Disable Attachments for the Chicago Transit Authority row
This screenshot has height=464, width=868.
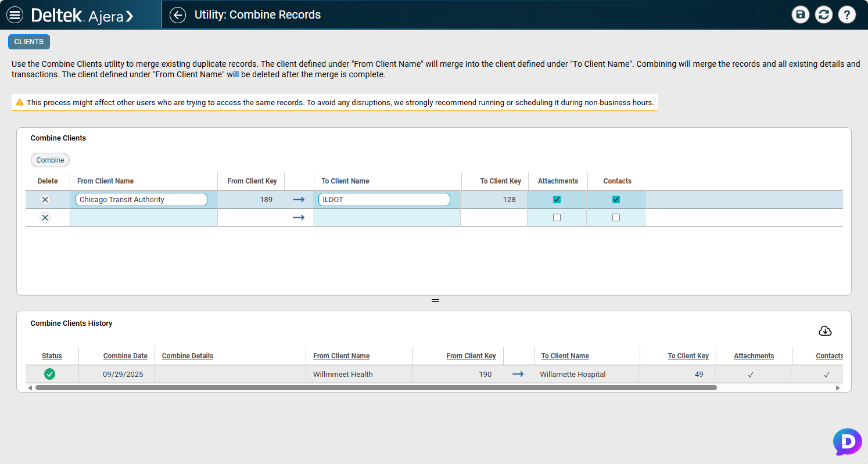pos(557,199)
